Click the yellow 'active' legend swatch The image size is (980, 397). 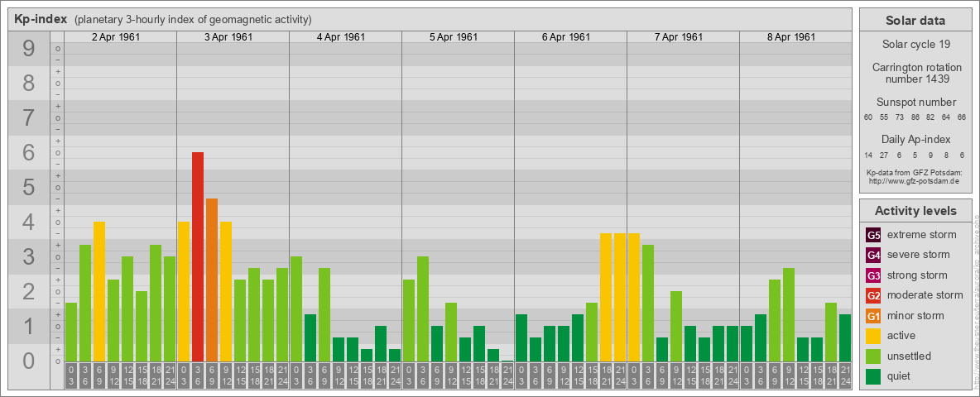(874, 336)
